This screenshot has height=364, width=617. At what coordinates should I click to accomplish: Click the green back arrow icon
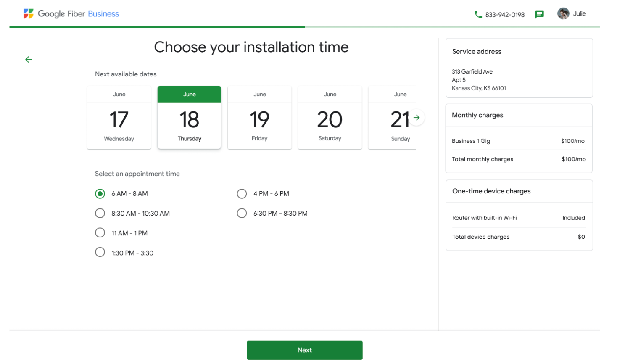click(29, 60)
